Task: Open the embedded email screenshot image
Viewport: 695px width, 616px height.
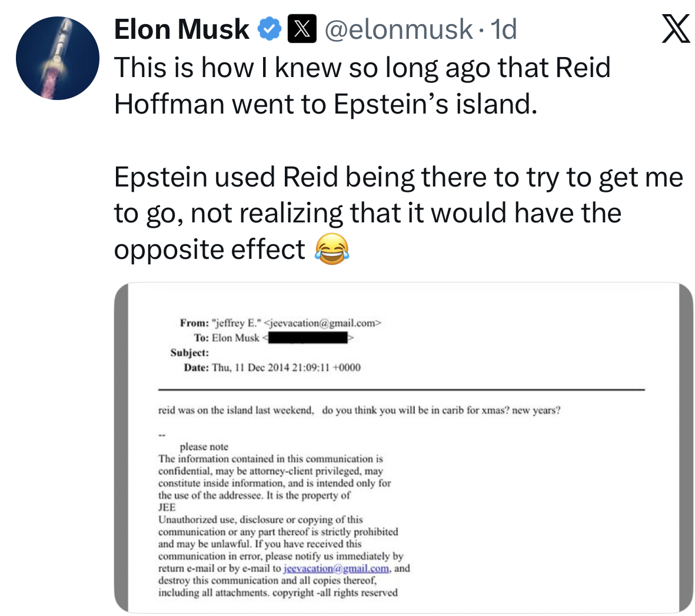Action: [403, 447]
